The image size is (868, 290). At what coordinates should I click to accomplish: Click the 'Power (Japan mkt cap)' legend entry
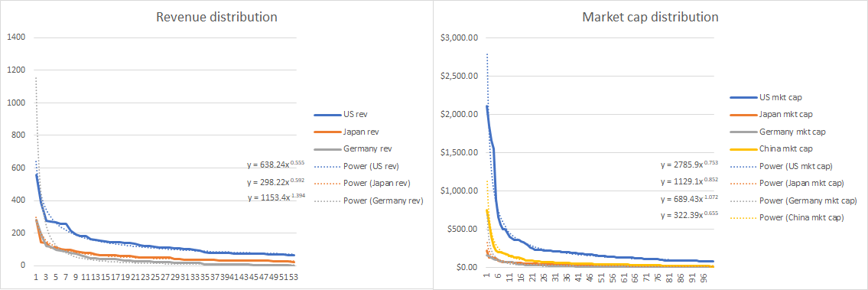click(x=786, y=184)
